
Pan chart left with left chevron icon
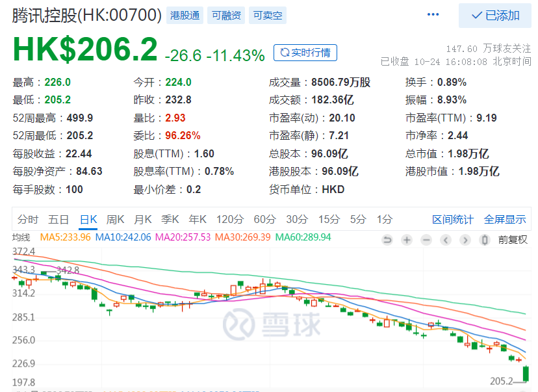coord(446,240)
